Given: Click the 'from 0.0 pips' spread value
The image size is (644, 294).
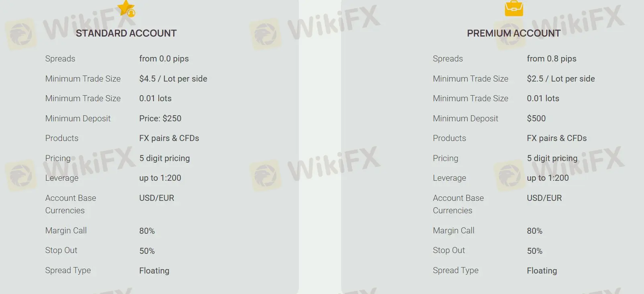Looking at the screenshot, I should (x=164, y=59).
